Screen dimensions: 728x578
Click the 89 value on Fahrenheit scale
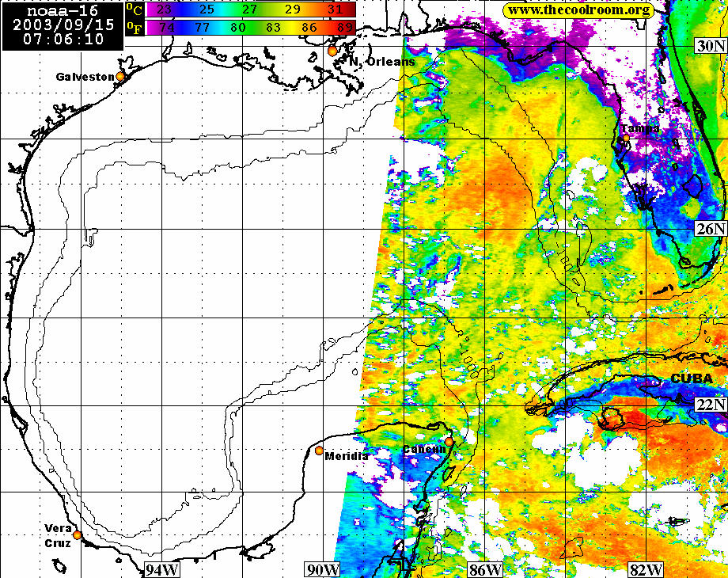345,28
